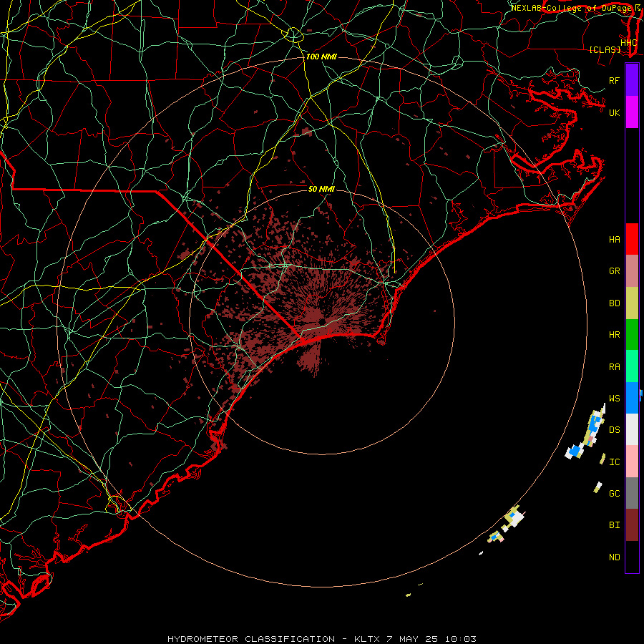The height and width of the screenshot is (644, 644).
Task: Click the pink-tan GR legend swatch
Action: coord(632,271)
